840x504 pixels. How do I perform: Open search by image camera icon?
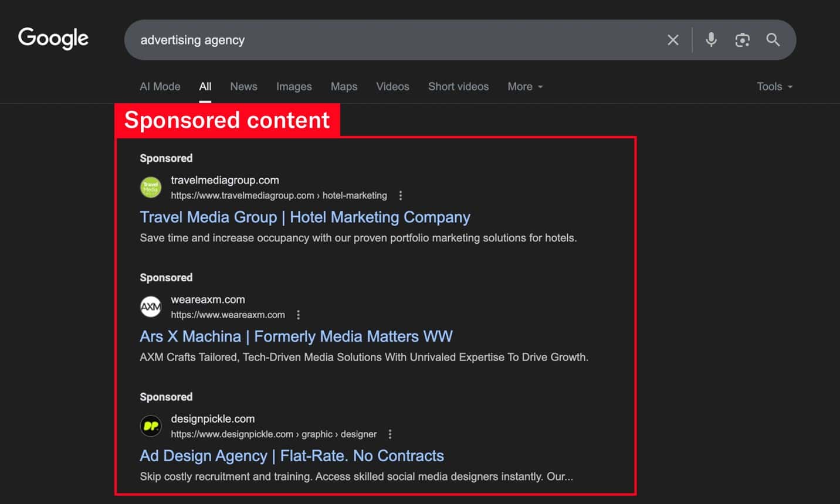742,40
